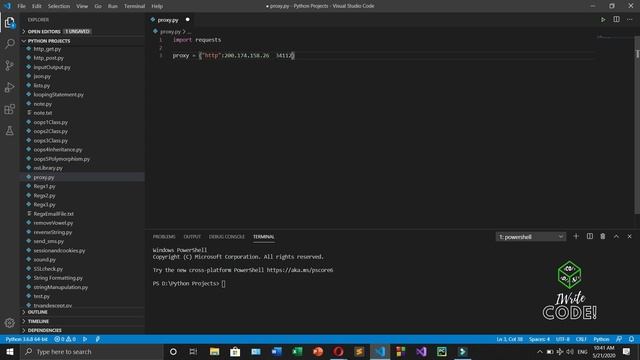The height and width of the screenshot is (360, 640).
Task: Open the Source Control view
Action: [9, 65]
